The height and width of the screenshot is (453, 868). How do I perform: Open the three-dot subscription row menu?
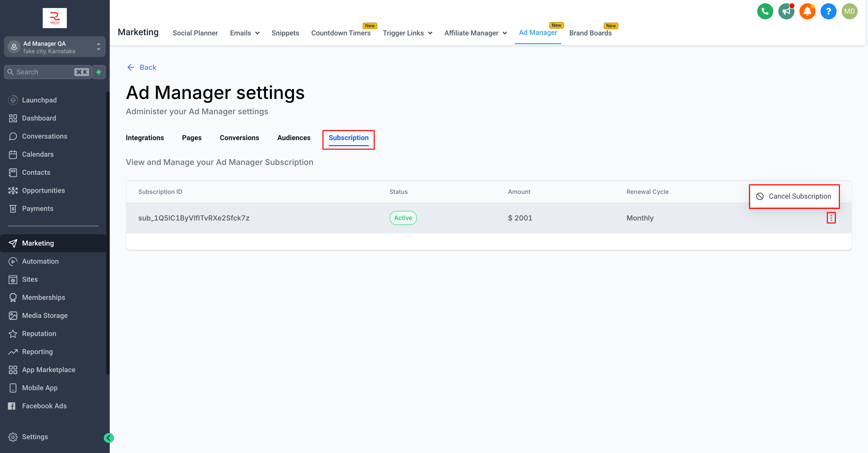click(x=831, y=218)
